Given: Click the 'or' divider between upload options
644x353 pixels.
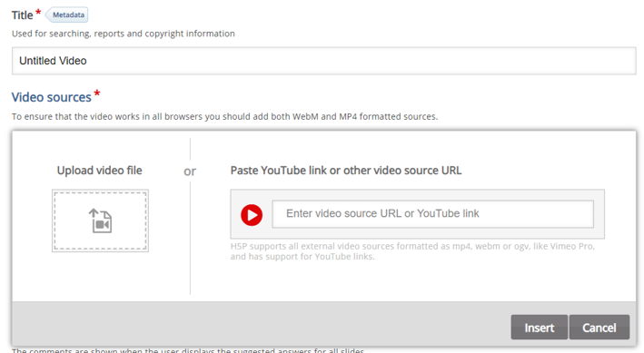Looking at the screenshot, I should pyautogui.click(x=190, y=172).
